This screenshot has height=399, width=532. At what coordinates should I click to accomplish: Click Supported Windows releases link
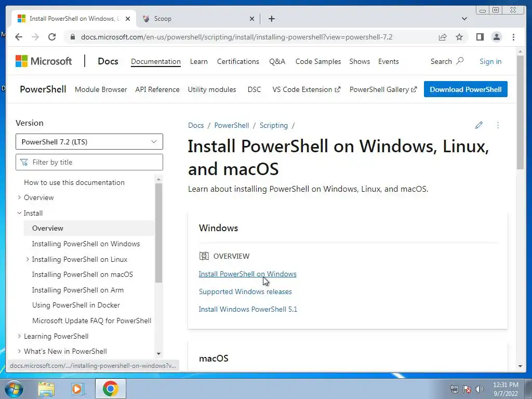tap(245, 291)
